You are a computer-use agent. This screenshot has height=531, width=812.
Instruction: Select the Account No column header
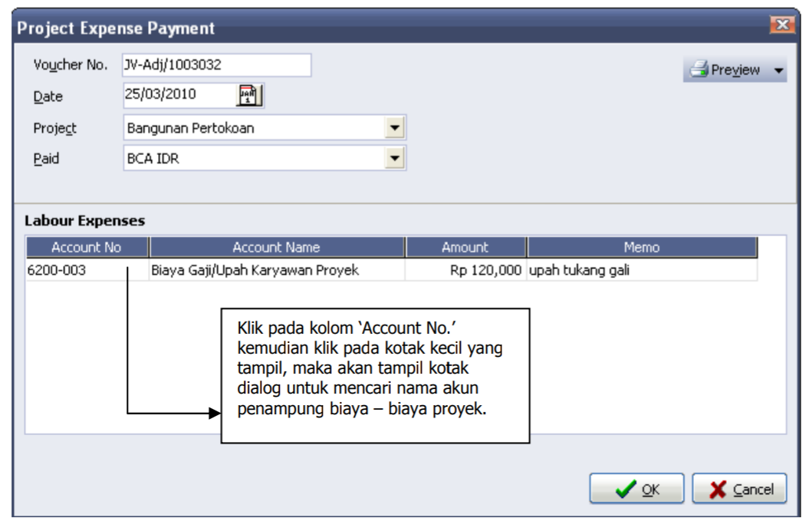87,247
